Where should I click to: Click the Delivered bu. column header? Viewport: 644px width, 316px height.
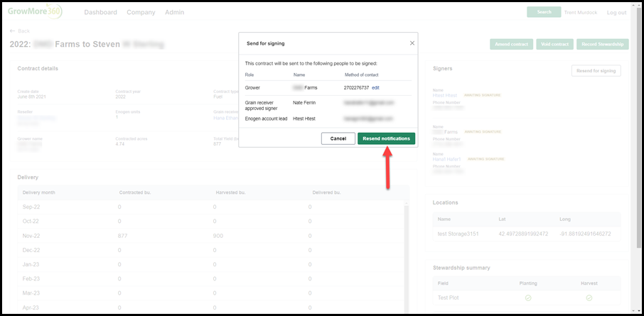326,192
